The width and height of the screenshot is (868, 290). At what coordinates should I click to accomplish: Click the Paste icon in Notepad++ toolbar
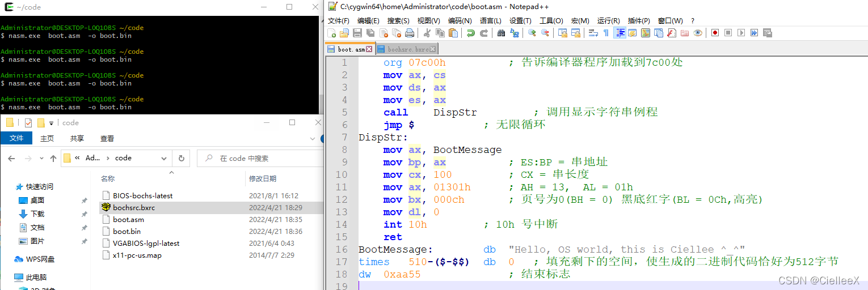(x=453, y=33)
